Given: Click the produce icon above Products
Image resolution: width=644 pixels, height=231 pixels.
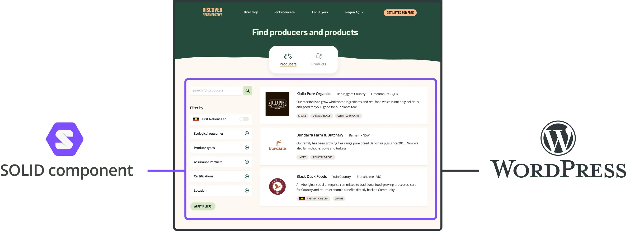Looking at the screenshot, I should tap(319, 56).
